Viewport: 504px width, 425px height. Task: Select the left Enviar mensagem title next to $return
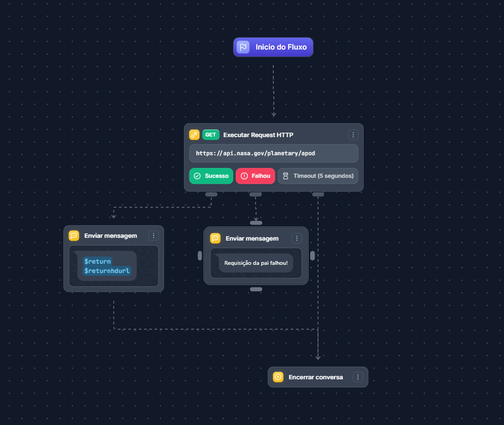(111, 236)
